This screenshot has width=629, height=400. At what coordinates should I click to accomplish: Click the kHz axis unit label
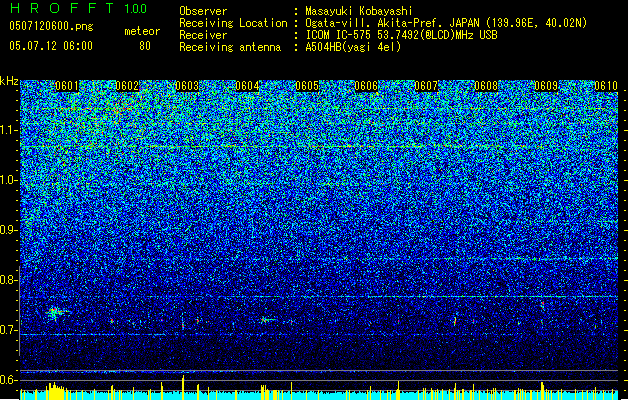(9, 81)
